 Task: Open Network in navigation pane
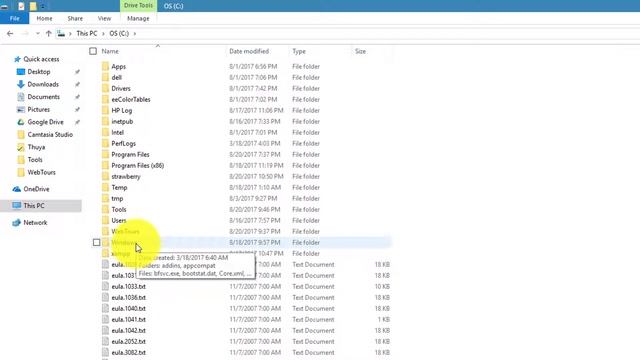(x=35, y=223)
